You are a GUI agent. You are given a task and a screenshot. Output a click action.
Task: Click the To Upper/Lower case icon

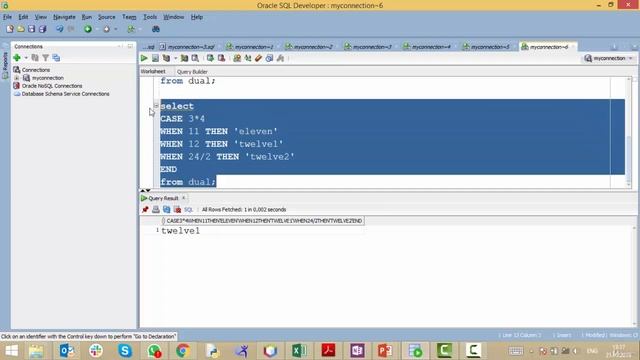[248, 58]
